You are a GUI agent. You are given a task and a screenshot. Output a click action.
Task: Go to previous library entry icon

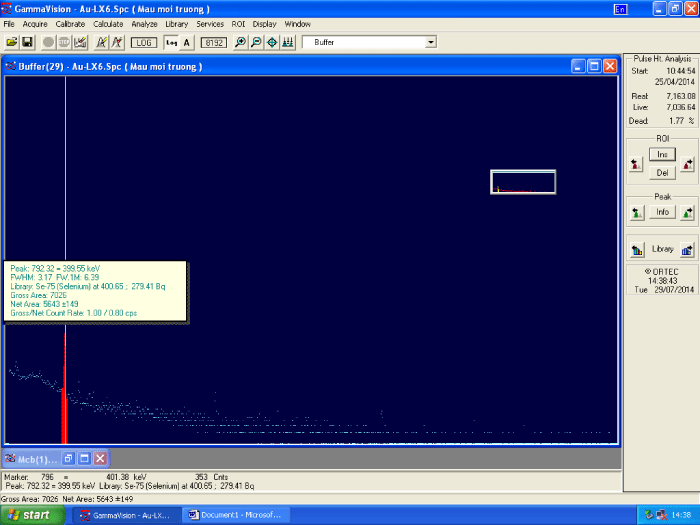(637, 250)
